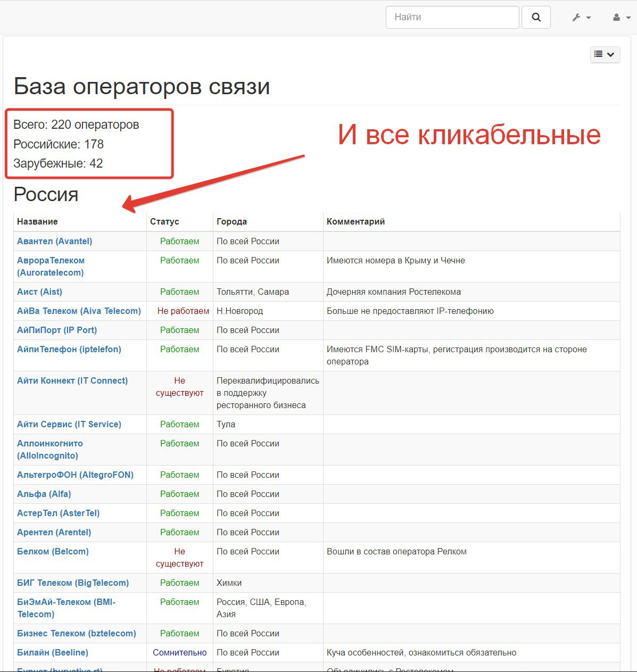The width and height of the screenshot is (637, 672).
Task: Click the magnifier search button
Action: [x=536, y=17]
